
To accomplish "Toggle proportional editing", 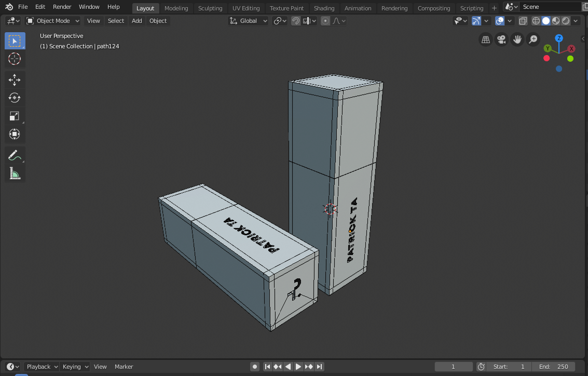I will (x=325, y=21).
